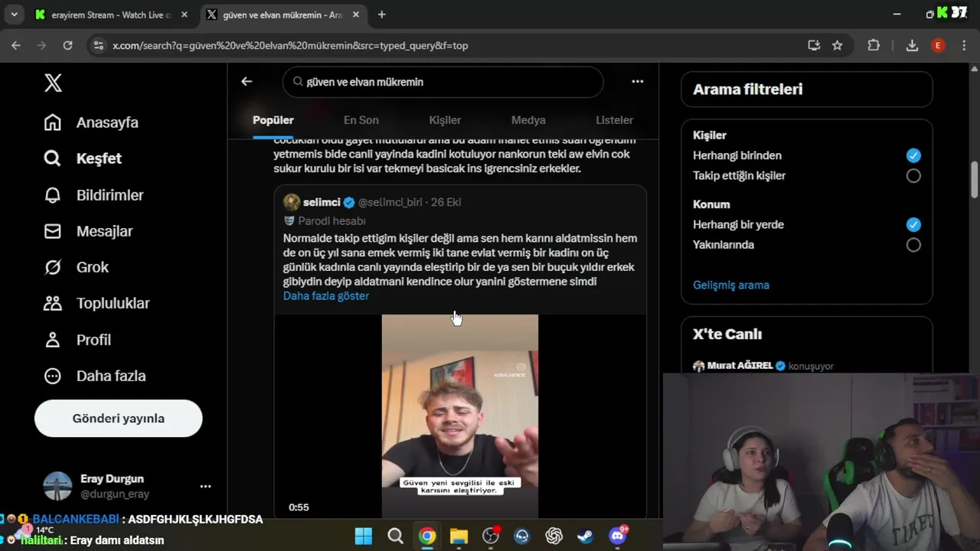The height and width of the screenshot is (551, 980).
Task: Click the address bar URL
Action: (x=290, y=46)
